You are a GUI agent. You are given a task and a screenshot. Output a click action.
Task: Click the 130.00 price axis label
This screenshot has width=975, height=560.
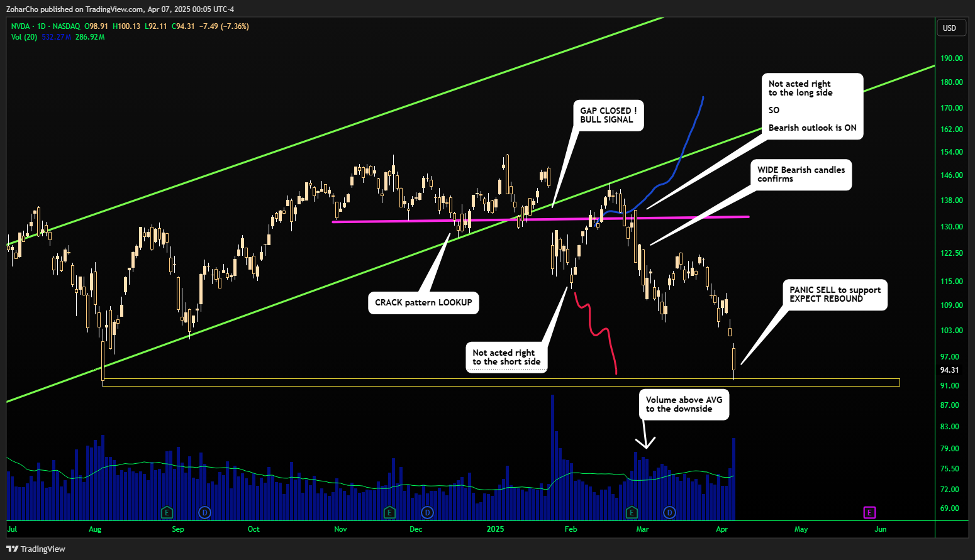click(x=952, y=227)
